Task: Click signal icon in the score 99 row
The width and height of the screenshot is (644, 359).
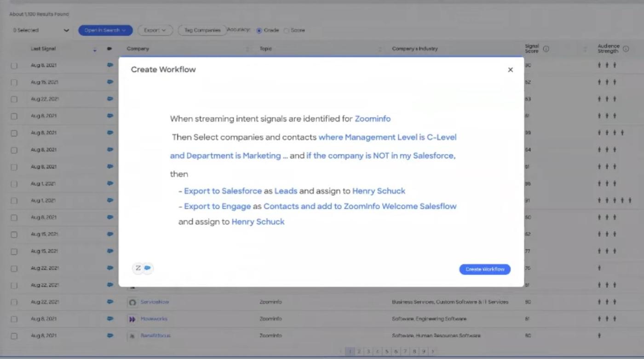Action: 110,132
